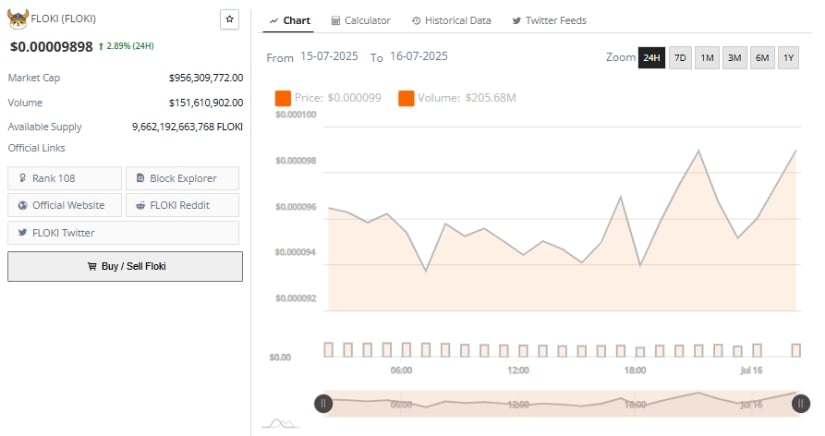Click the Official Website globe icon
This screenshot has height=436, width=825.
click(x=23, y=206)
